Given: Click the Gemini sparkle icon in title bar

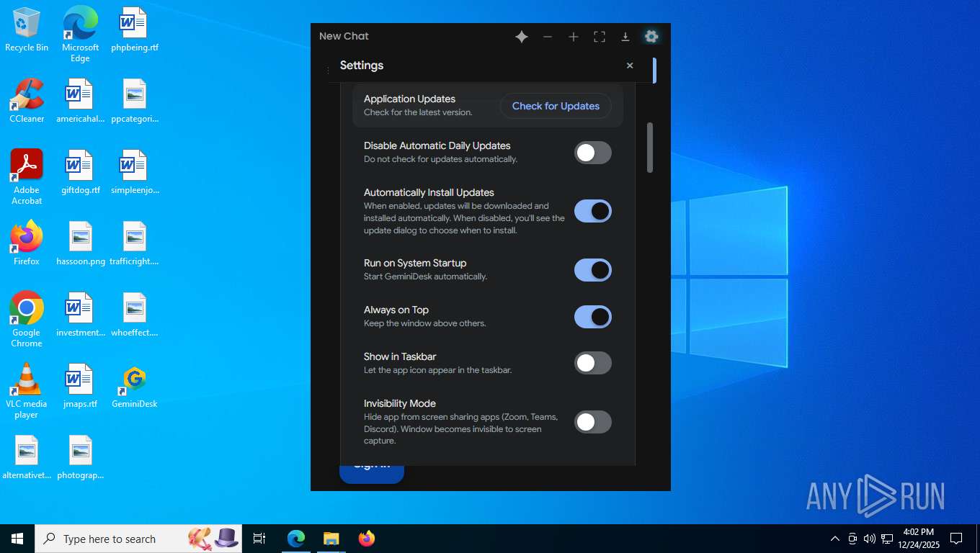Looking at the screenshot, I should (522, 37).
